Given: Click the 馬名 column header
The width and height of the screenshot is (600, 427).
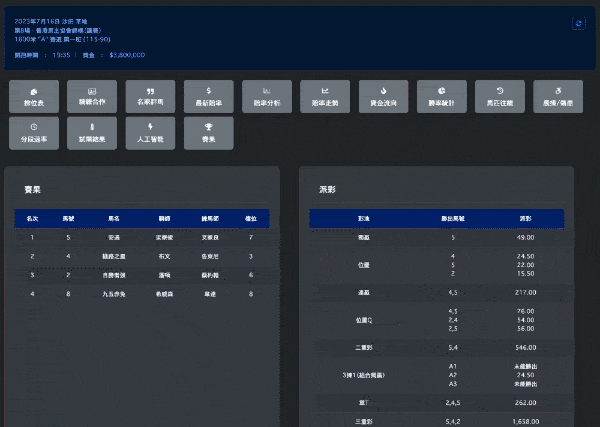Looking at the screenshot, I should (x=113, y=217).
